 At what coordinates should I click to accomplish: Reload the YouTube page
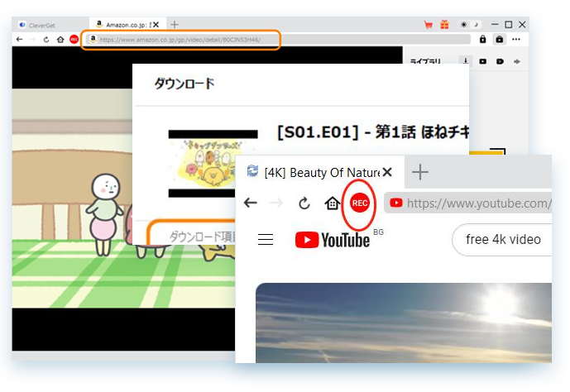(304, 203)
